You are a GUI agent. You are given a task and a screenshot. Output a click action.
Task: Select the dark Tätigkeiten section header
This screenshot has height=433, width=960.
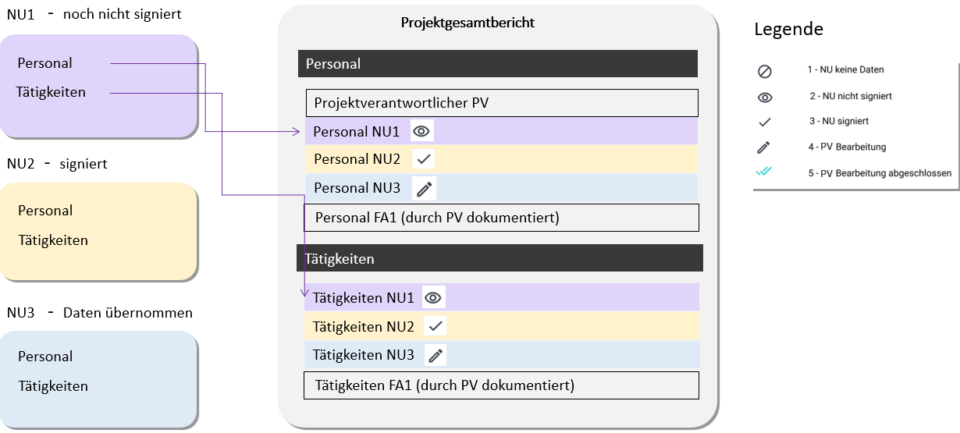pos(500,258)
